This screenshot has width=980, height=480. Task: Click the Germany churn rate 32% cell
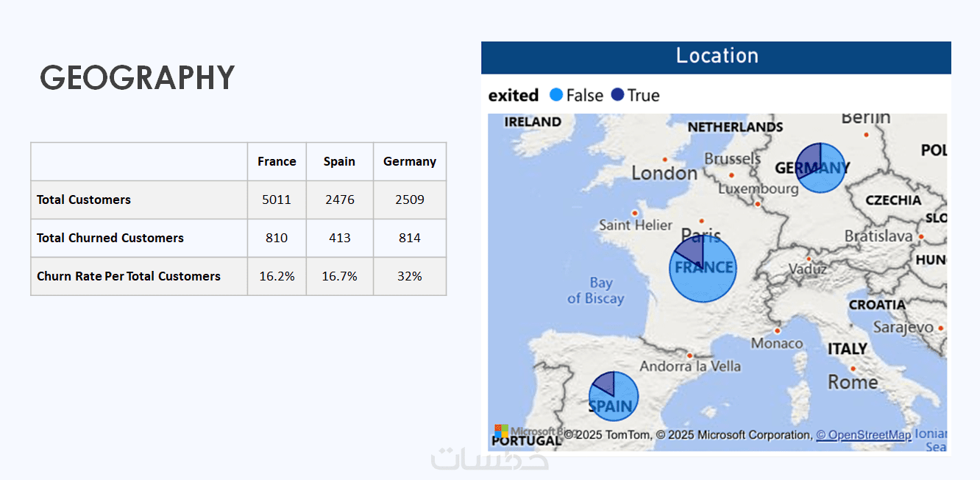click(410, 276)
